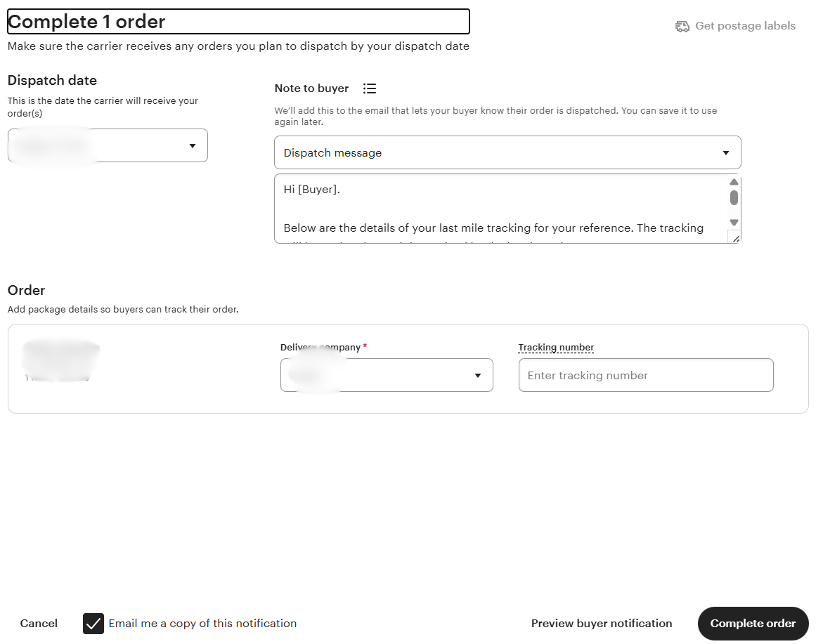Click the blurred order item thumbnail
Image resolution: width=823 pixels, height=644 pixels.
click(x=60, y=361)
